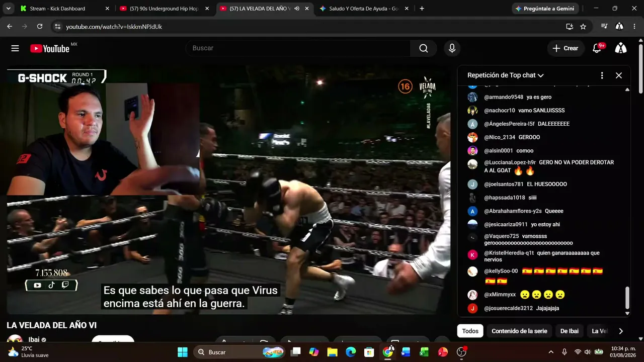The image size is (644, 362).
Task: Click the system tray microphone icon
Action: point(565,352)
